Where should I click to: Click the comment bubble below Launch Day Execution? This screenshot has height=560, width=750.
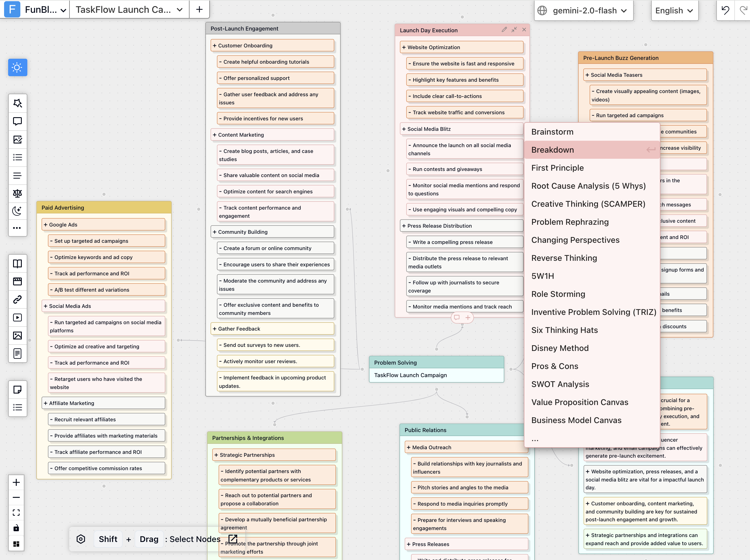click(457, 318)
